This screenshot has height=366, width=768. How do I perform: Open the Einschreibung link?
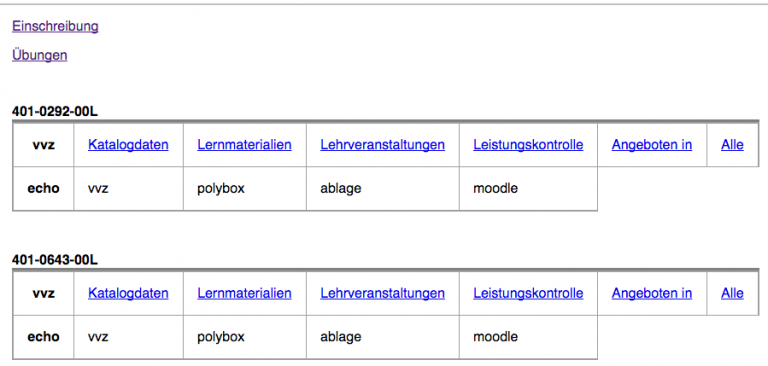[55, 26]
